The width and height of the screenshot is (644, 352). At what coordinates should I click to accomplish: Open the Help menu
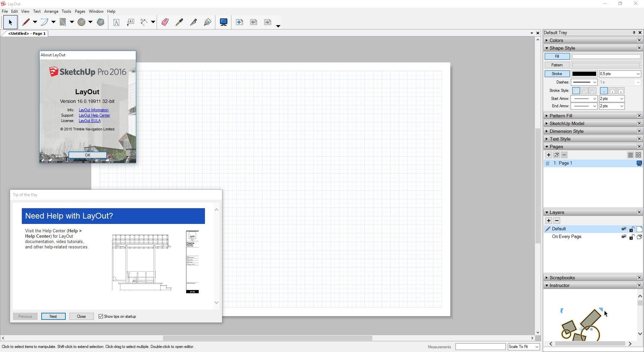click(111, 11)
